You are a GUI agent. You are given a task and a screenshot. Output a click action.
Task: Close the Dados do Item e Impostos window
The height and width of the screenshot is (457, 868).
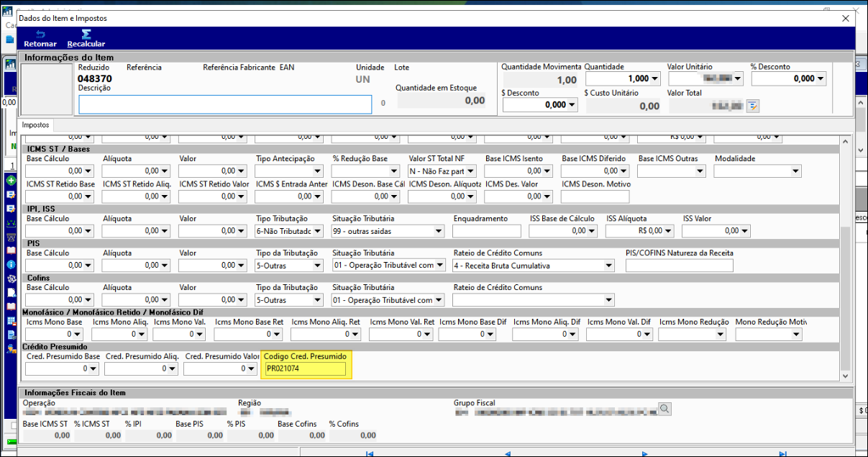(x=845, y=18)
